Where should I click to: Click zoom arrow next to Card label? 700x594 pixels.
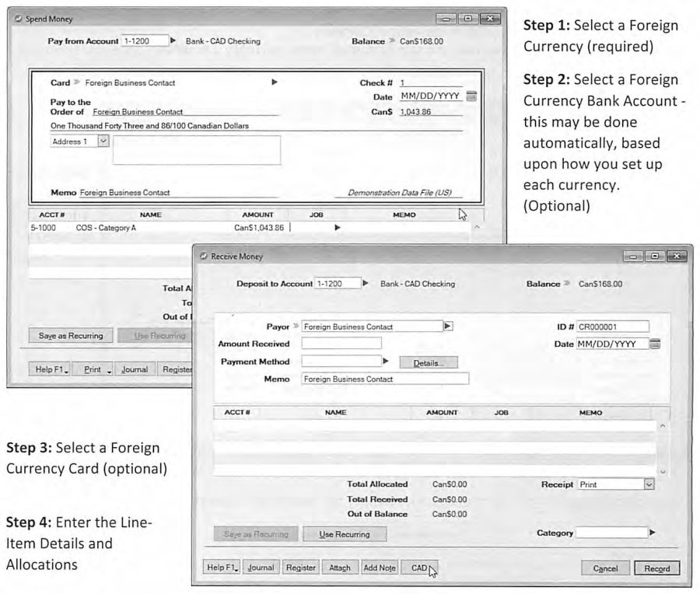click(77, 82)
